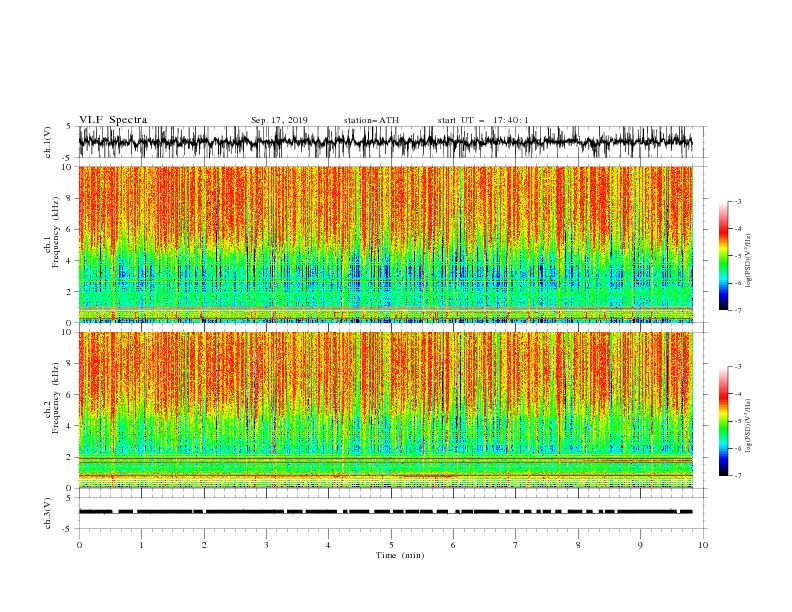
Task: Click the 'Time (min)' axis label
Action: click(400, 555)
